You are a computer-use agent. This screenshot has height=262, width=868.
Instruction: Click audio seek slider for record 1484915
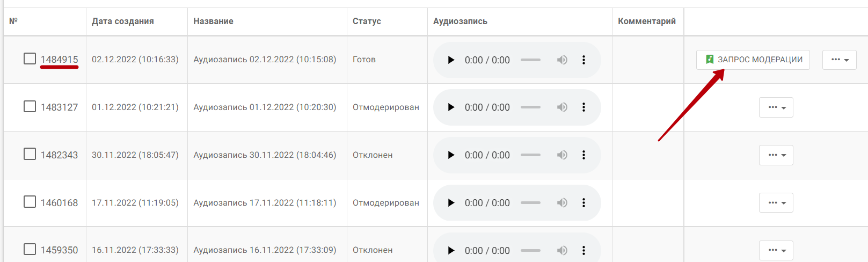530,60
